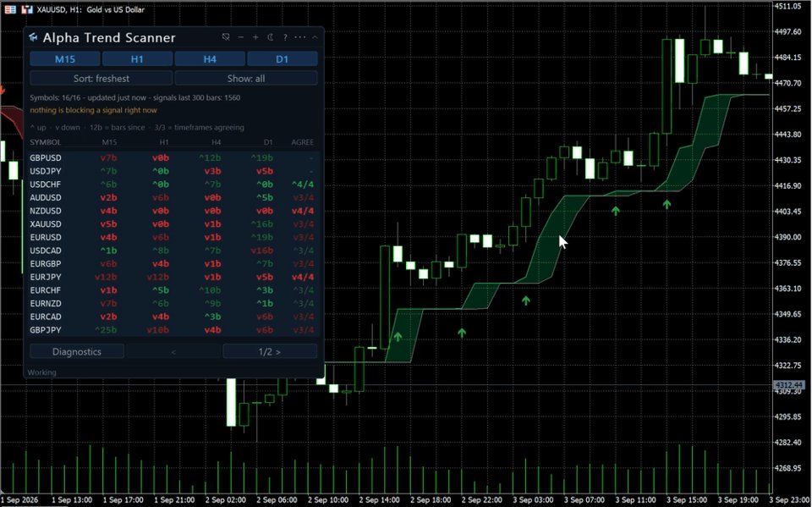Click the crossed-out icon in scanner header

pyautogui.click(x=226, y=37)
